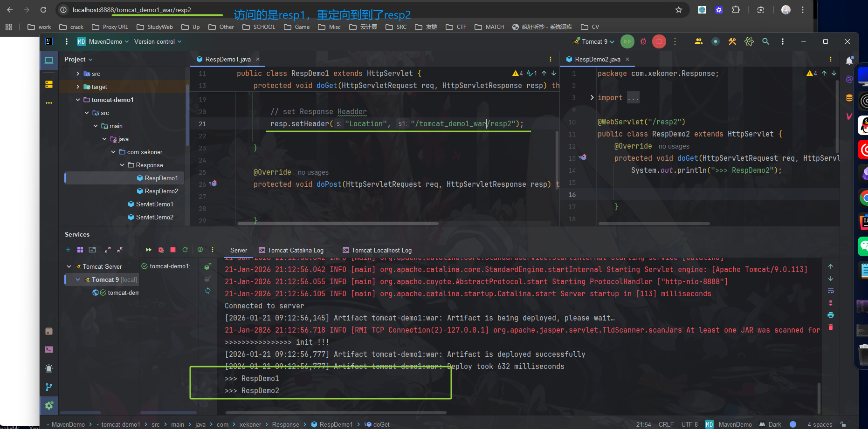Open notifications via the bell icon
The image size is (868, 429).
click(849, 60)
